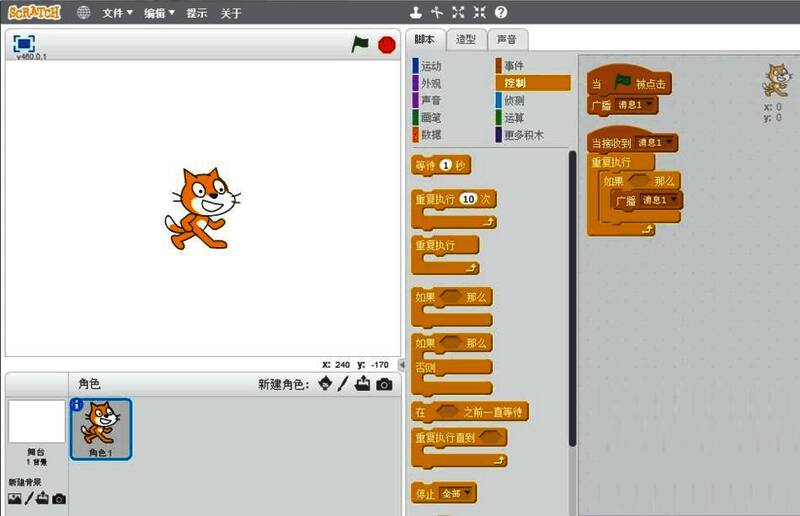Viewport: 800px width, 516px height.
Task: Choose new sprite from library icon
Action: tap(325, 384)
